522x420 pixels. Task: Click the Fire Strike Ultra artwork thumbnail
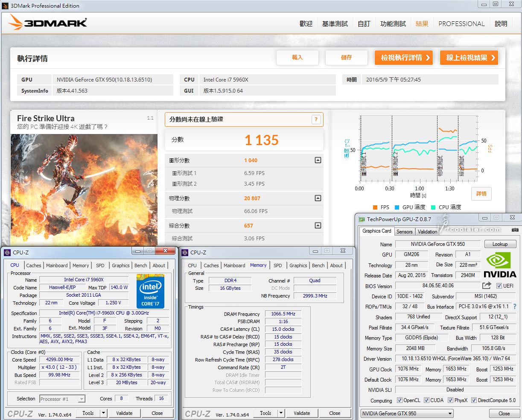tap(84, 190)
